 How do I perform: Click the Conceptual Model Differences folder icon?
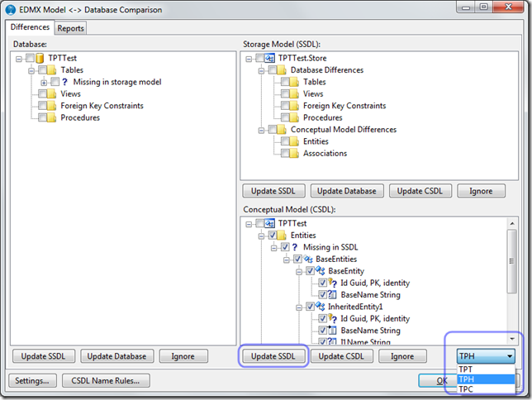point(282,130)
